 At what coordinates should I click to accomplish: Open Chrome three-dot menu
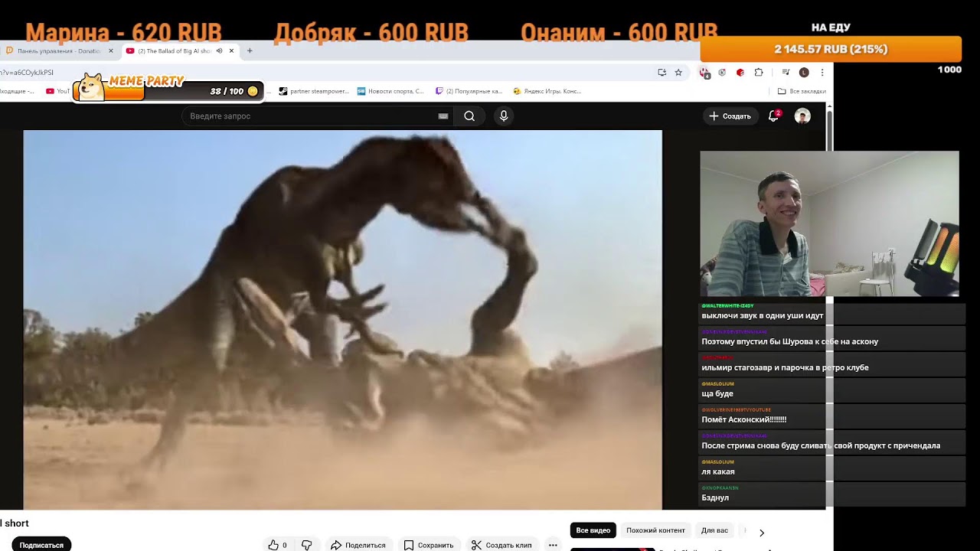pyautogui.click(x=822, y=73)
